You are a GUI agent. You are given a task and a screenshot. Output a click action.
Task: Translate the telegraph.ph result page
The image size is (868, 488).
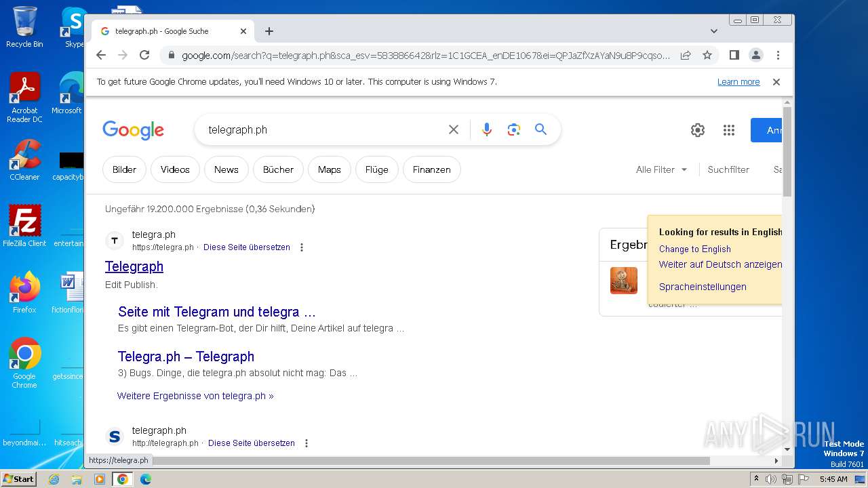click(252, 443)
